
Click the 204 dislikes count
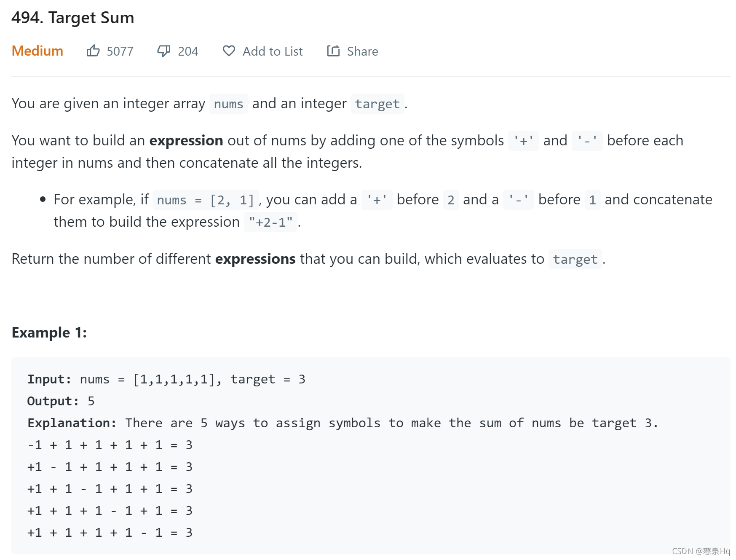pos(188,51)
